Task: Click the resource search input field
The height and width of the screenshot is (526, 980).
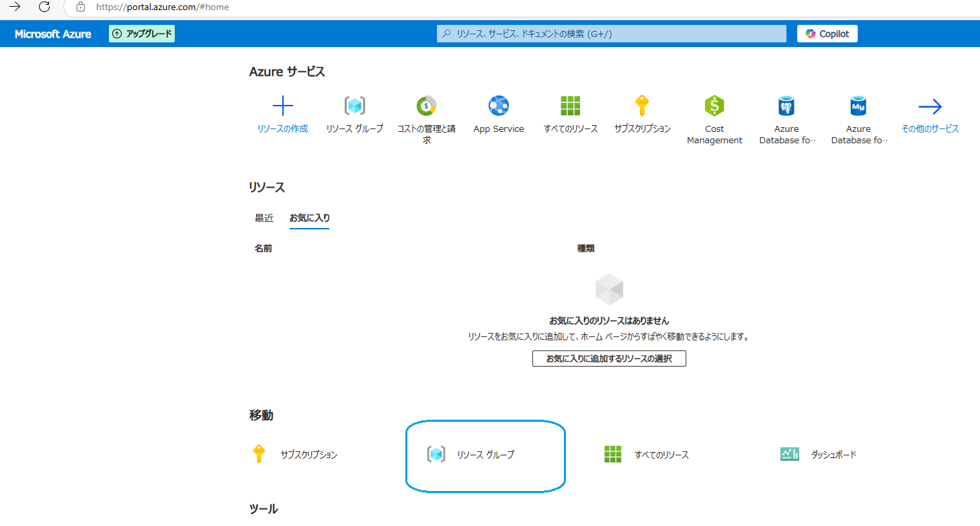Action: click(611, 34)
